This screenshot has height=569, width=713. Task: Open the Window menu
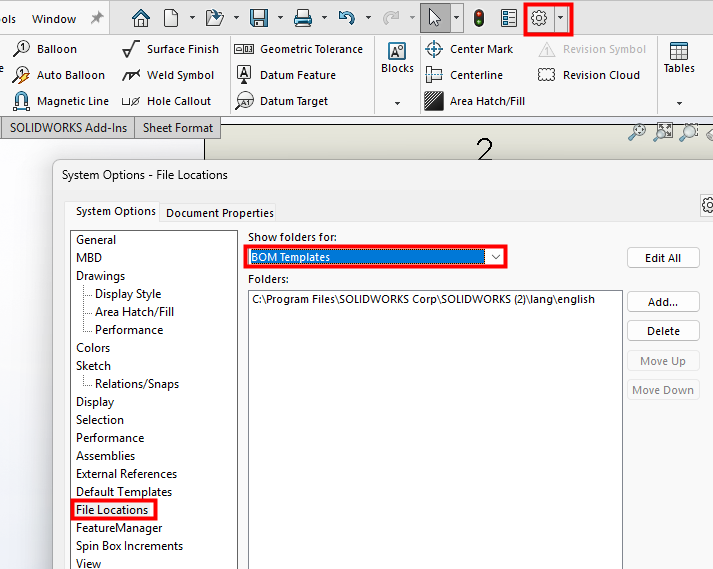(54, 19)
